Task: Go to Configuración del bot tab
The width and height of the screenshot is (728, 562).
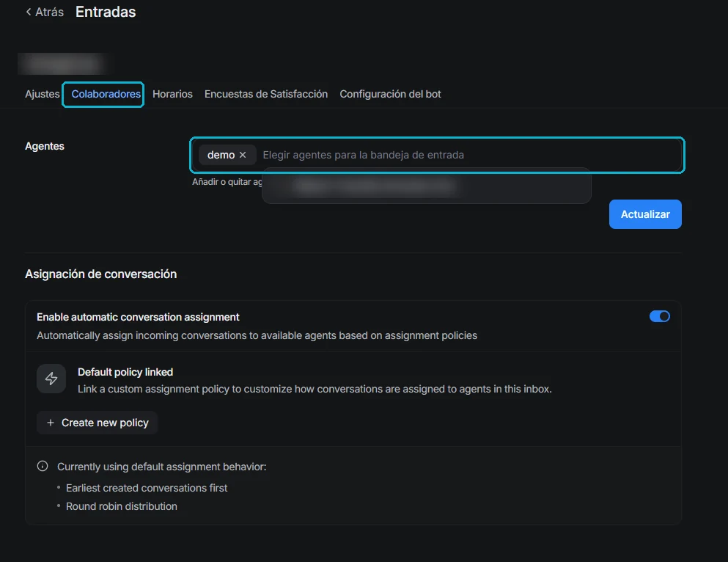Action: click(391, 94)
